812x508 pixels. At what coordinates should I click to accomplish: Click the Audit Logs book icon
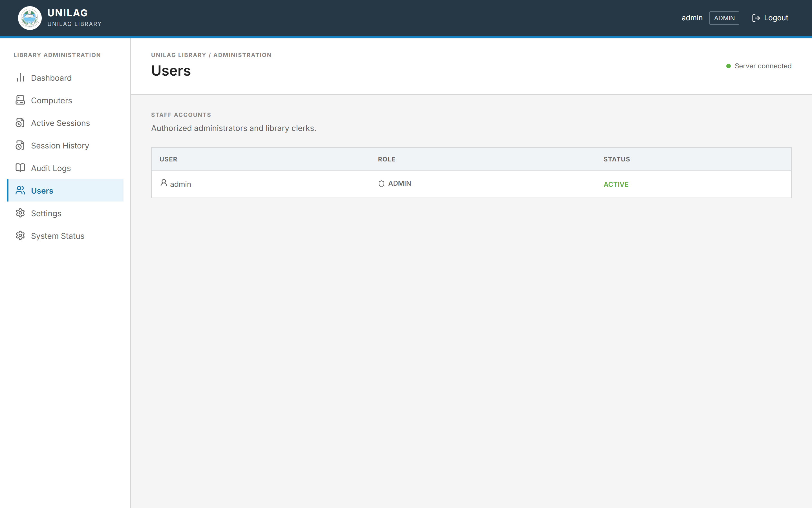coord(20,168)
